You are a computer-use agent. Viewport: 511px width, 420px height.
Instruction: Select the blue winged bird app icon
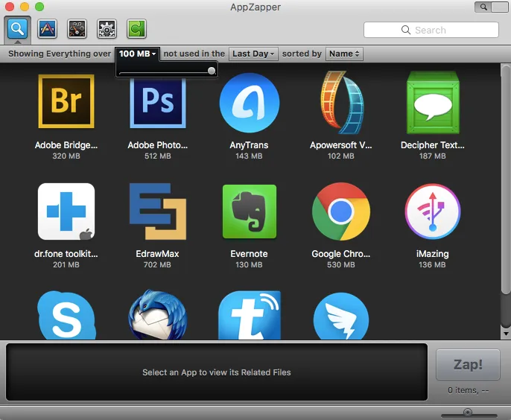point(341,316)
